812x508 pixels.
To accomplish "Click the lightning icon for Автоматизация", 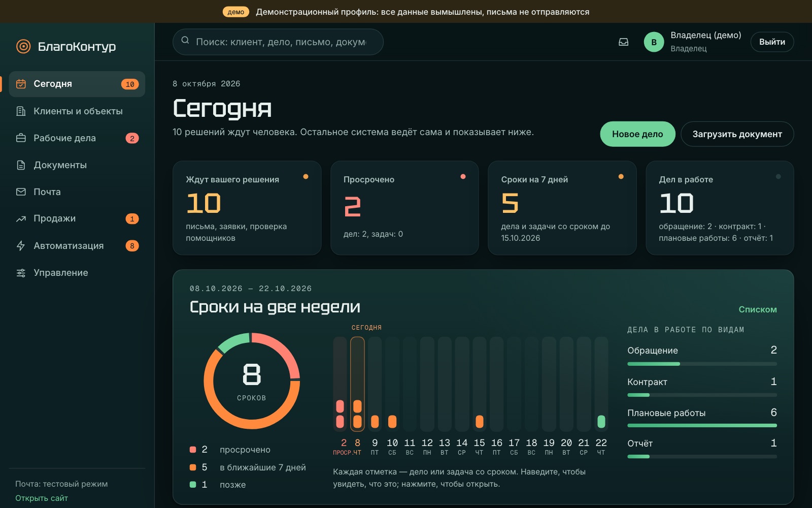I will coord(21,245).
